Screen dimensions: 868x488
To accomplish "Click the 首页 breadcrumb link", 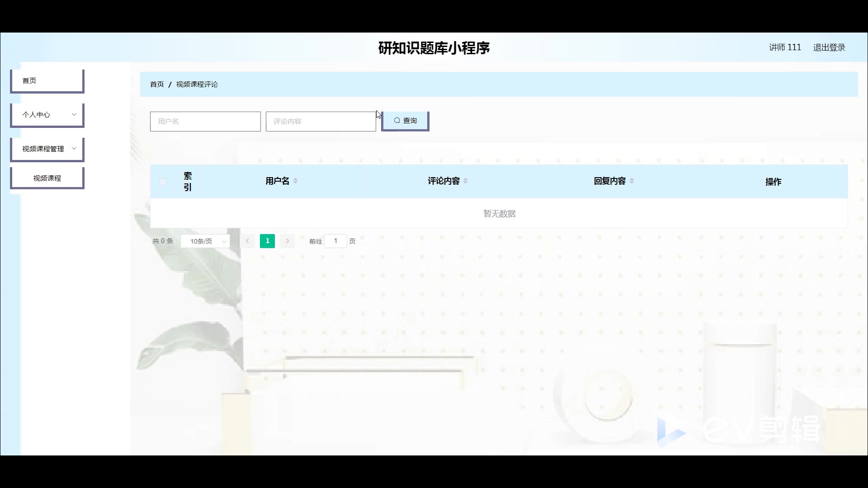I will pos(157,84).
